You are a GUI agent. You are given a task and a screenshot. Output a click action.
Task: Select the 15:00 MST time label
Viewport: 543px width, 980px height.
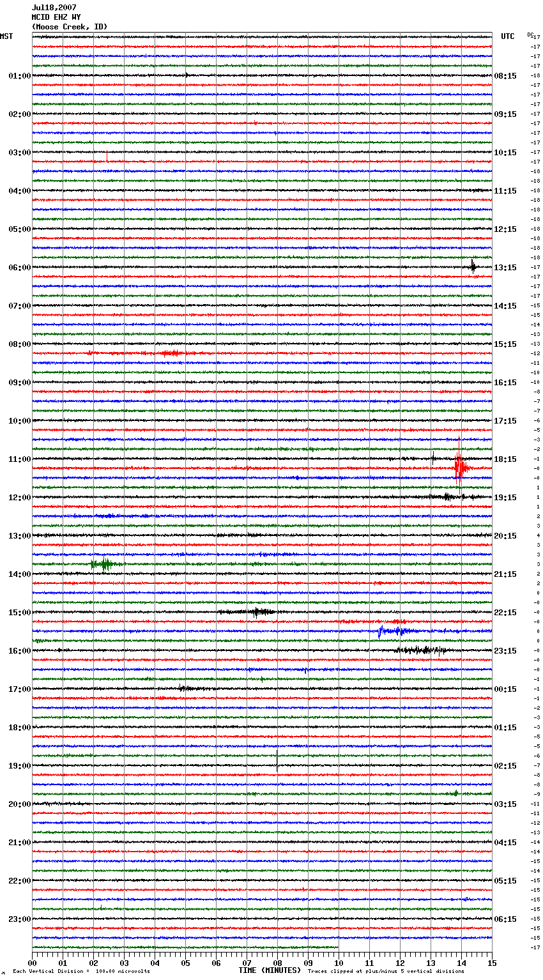point(20,613)
